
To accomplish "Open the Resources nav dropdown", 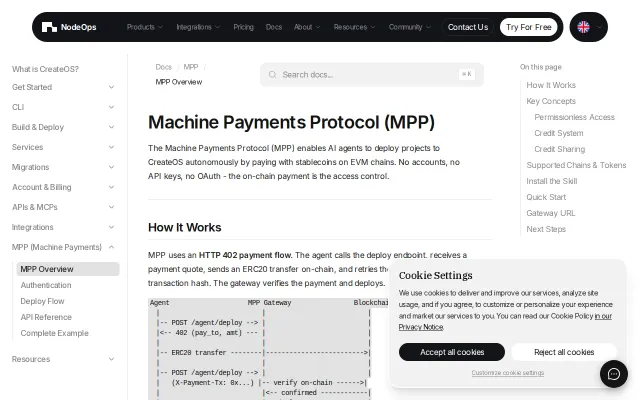I will coord(354,27).
